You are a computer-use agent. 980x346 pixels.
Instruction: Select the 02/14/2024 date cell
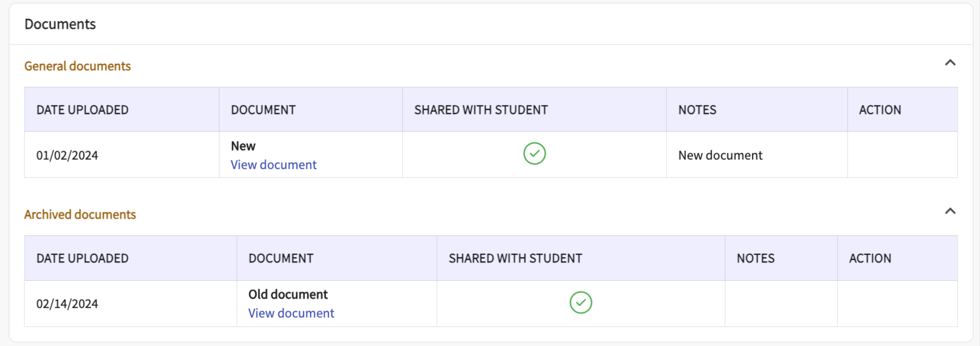tap(67, 304)
